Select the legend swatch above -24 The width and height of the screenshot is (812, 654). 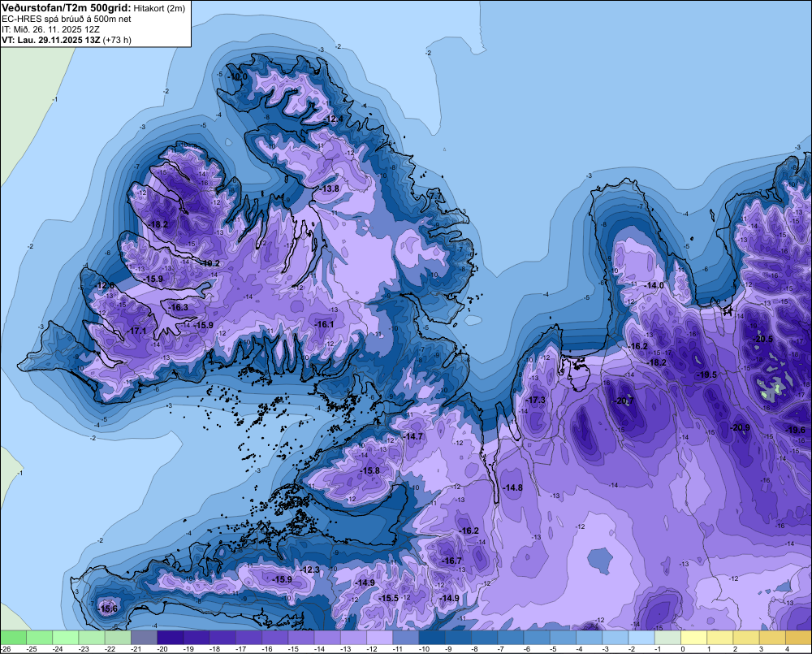[x=65, y=638]
